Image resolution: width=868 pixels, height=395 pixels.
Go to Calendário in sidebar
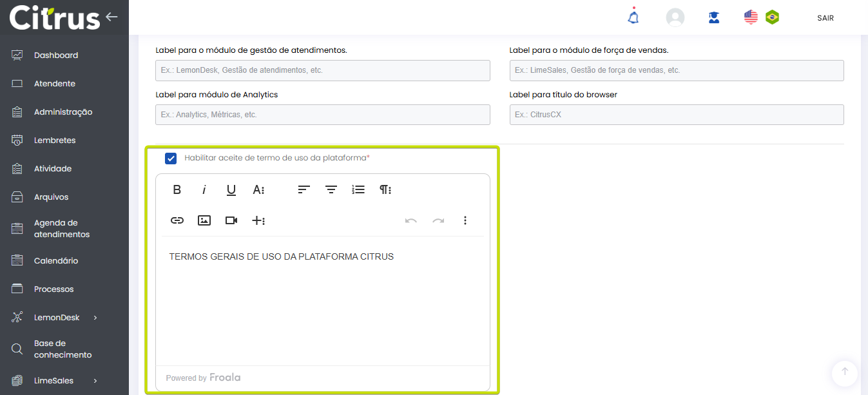click(56, 261)
